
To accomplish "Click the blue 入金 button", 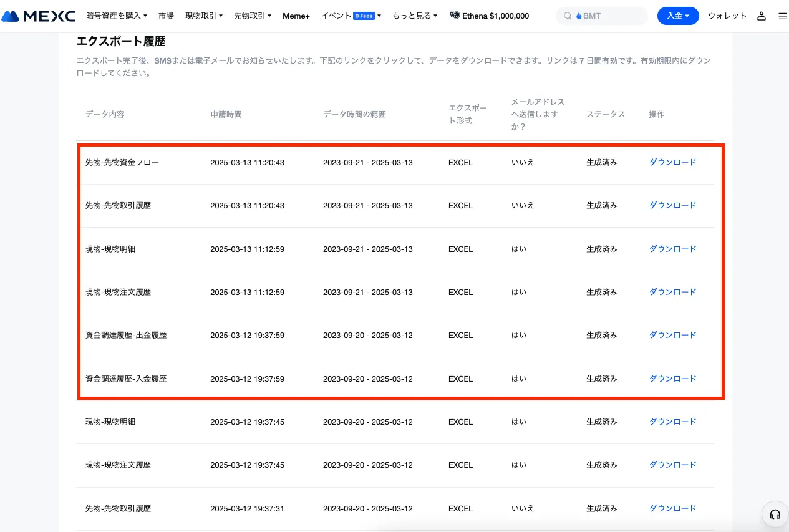I will [x=678, y=16].
